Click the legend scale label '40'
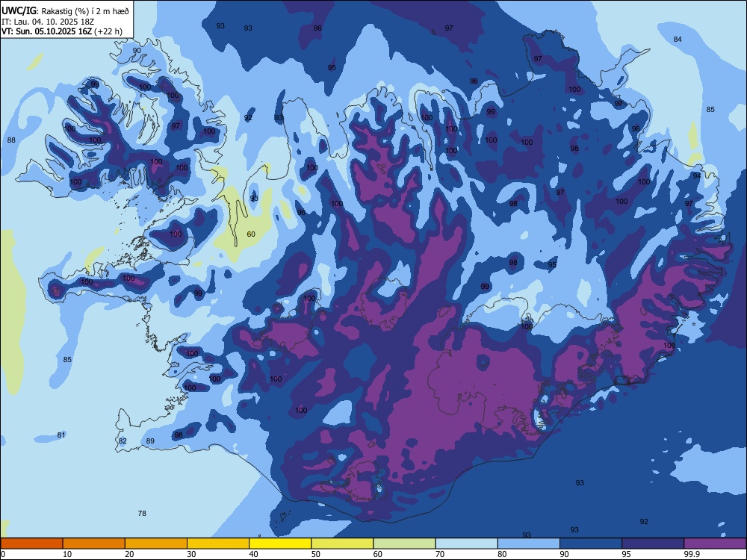747x560 pixels. tap(254, 554)
